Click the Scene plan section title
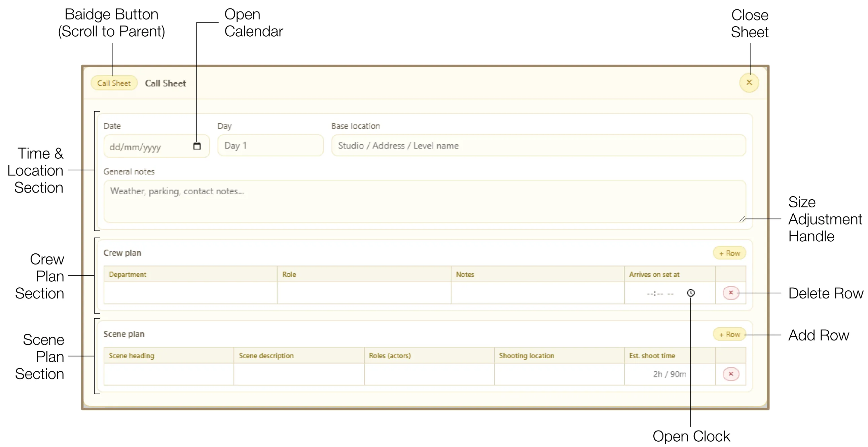Screen dimensions: 868x447 [x=124, y=334]
